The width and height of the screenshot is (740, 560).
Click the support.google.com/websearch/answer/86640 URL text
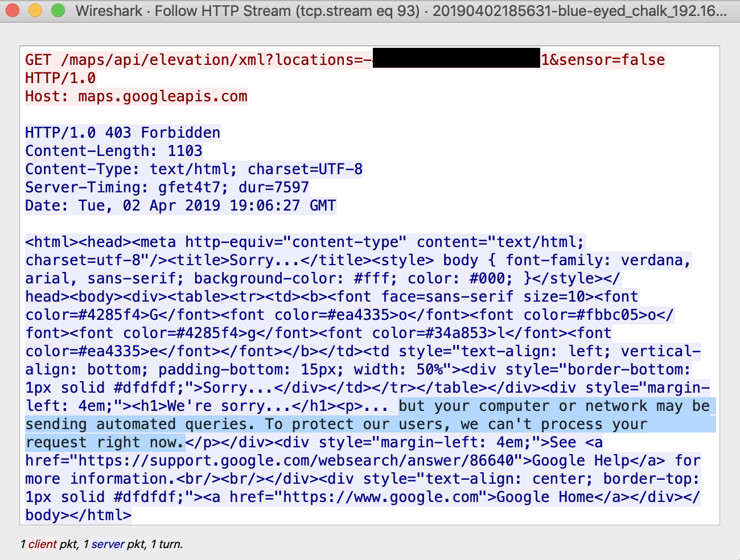click(x=296, y=460)
